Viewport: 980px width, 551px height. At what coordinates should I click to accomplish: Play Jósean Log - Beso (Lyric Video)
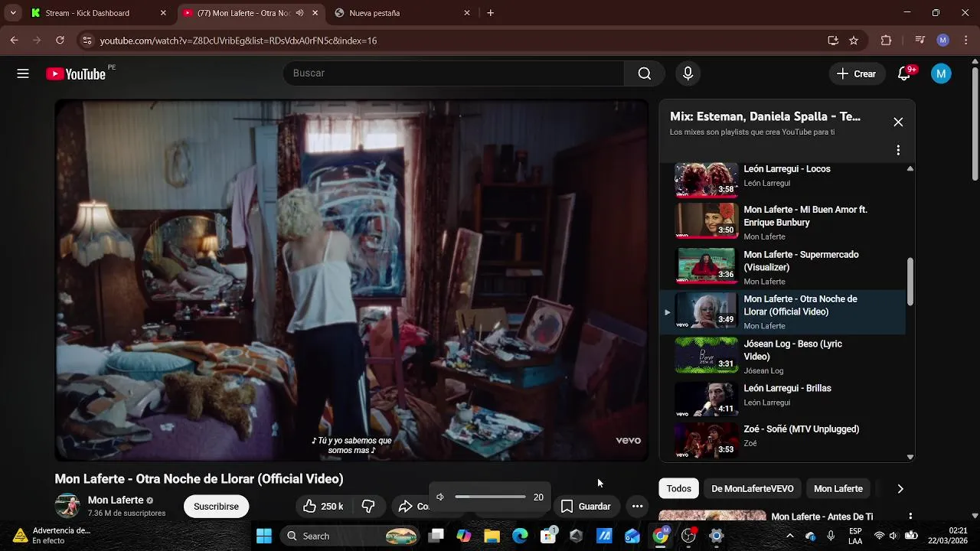782,357
